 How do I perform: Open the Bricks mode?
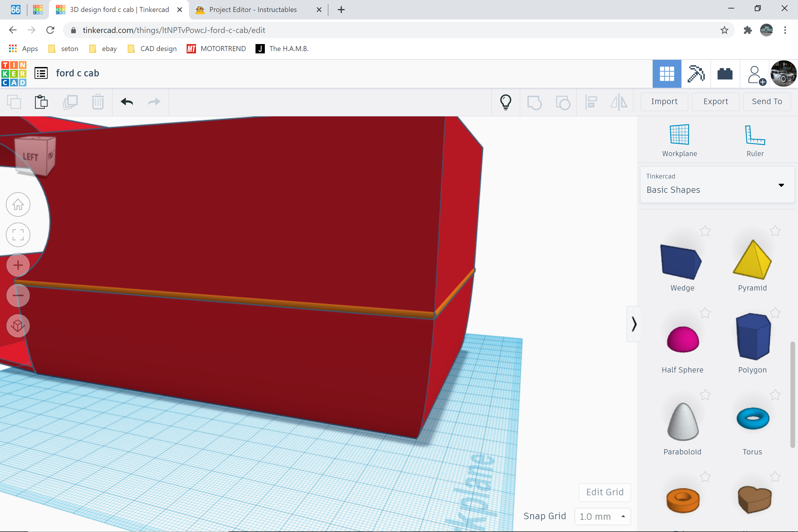pos(725,73)
